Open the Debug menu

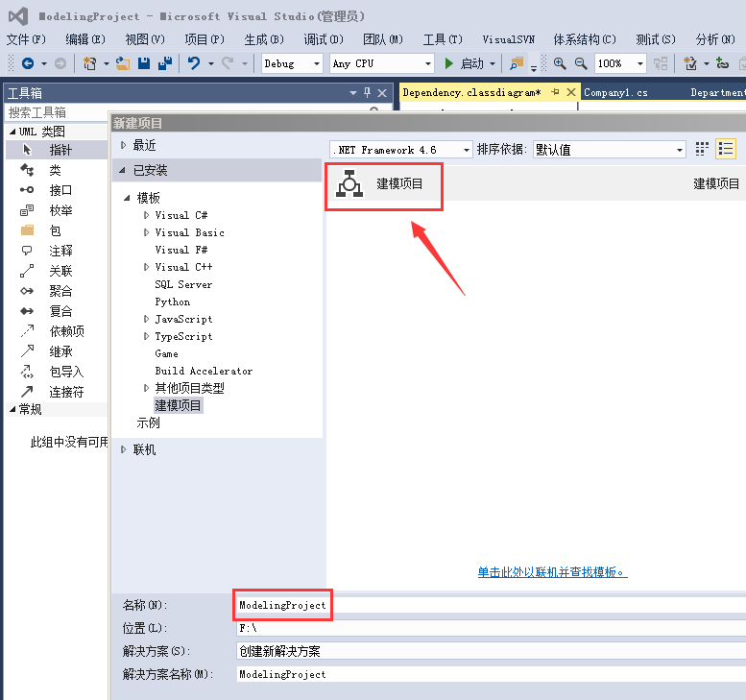[x=323, y=39]
